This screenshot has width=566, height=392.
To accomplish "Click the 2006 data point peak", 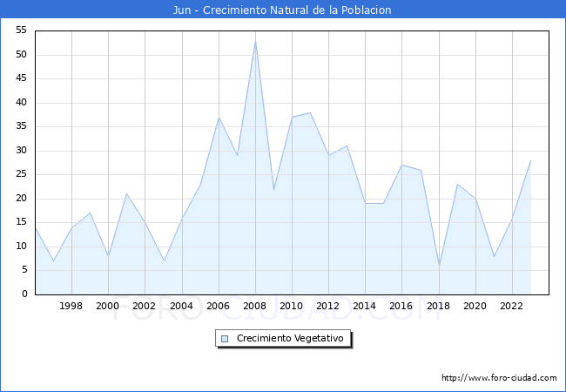I will (x=219, y=118).
